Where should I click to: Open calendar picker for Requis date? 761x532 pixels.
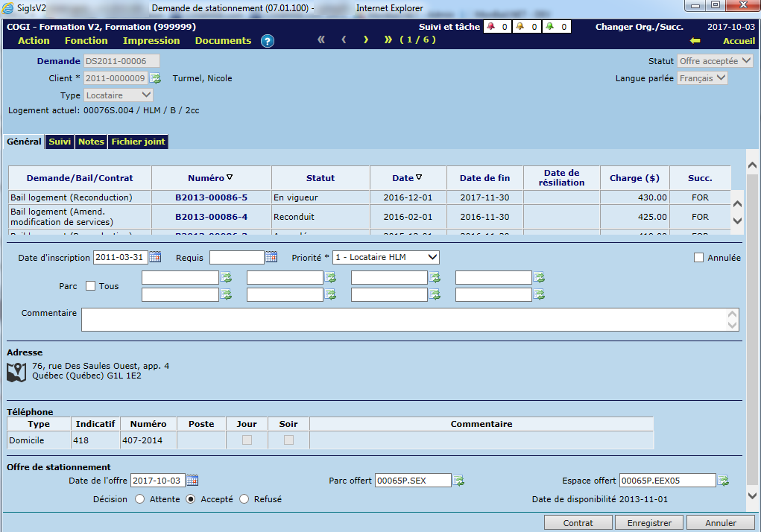click(271, 257)
